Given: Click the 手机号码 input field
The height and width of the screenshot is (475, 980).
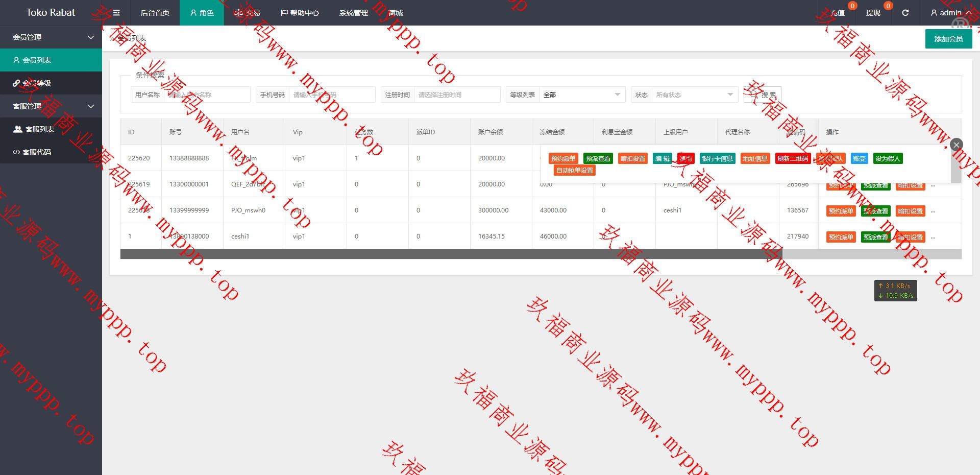Looking at the screenshot, I should (x=332, y=94).
